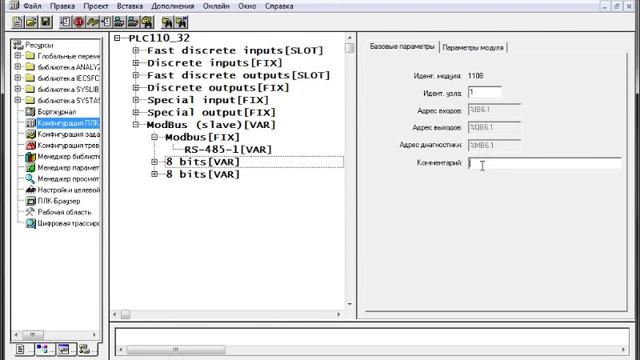Expand the Глобальные переменные folder
The image size is (640, 360).
pos(18,56)
